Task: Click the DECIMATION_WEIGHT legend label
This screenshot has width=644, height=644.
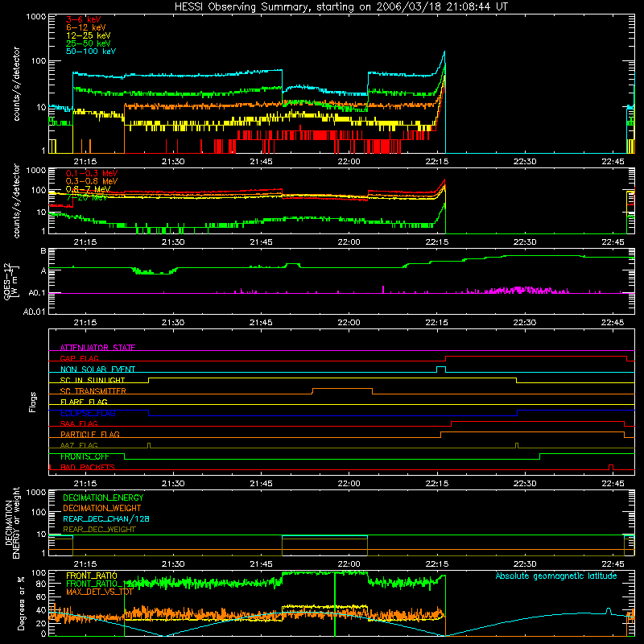Action: tap(102, 508)
